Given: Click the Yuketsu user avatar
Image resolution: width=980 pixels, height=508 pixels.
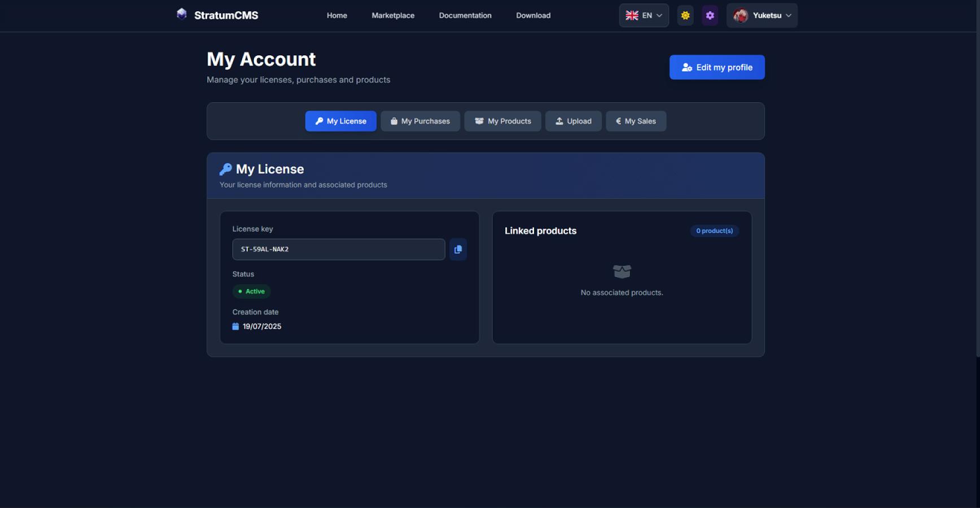Looking at the screenshot, I should coord(741,16).
